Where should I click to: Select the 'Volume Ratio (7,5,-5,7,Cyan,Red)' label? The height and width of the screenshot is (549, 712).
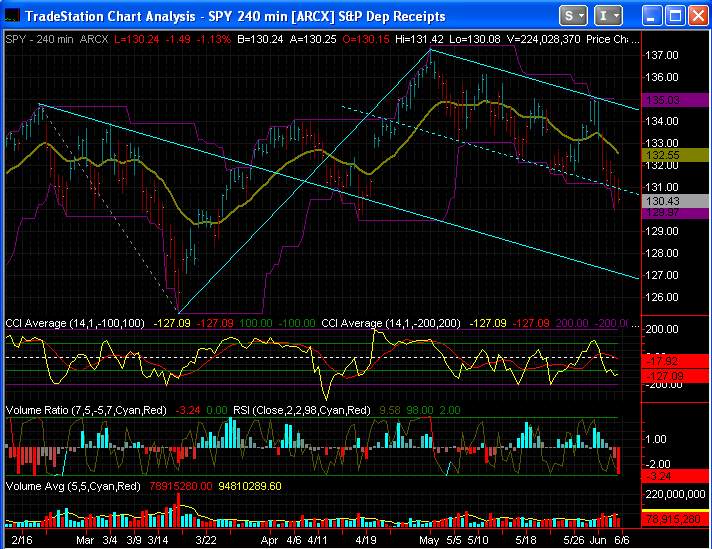[x=86, y=411]
